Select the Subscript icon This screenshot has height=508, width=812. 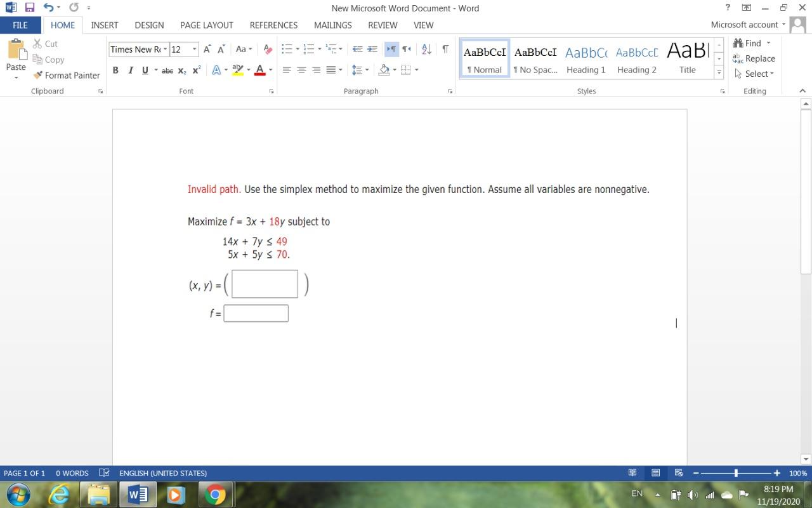click(181, 70)
